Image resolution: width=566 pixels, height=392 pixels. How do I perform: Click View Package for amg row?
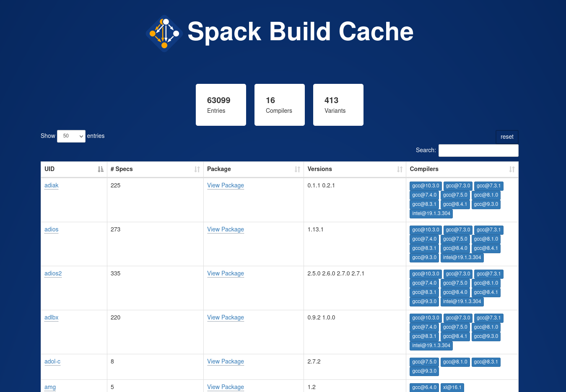tap(226, 387)
